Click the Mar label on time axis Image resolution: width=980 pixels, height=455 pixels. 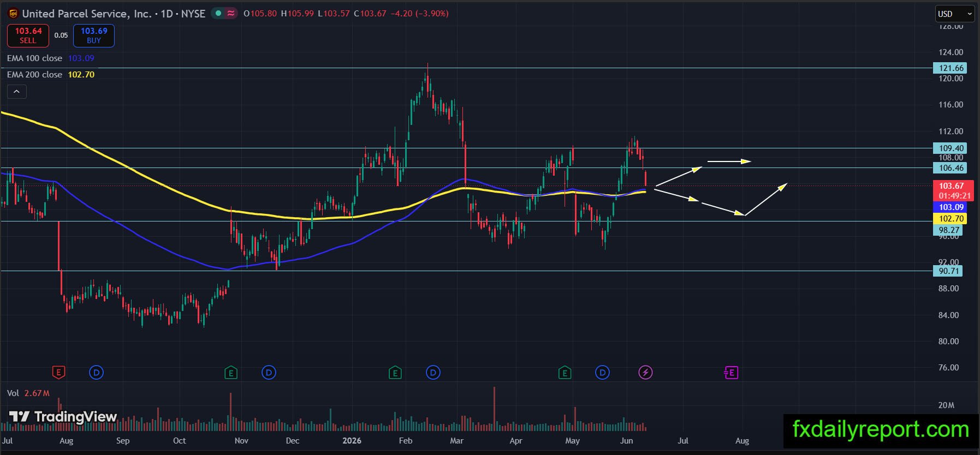[456, 441]
